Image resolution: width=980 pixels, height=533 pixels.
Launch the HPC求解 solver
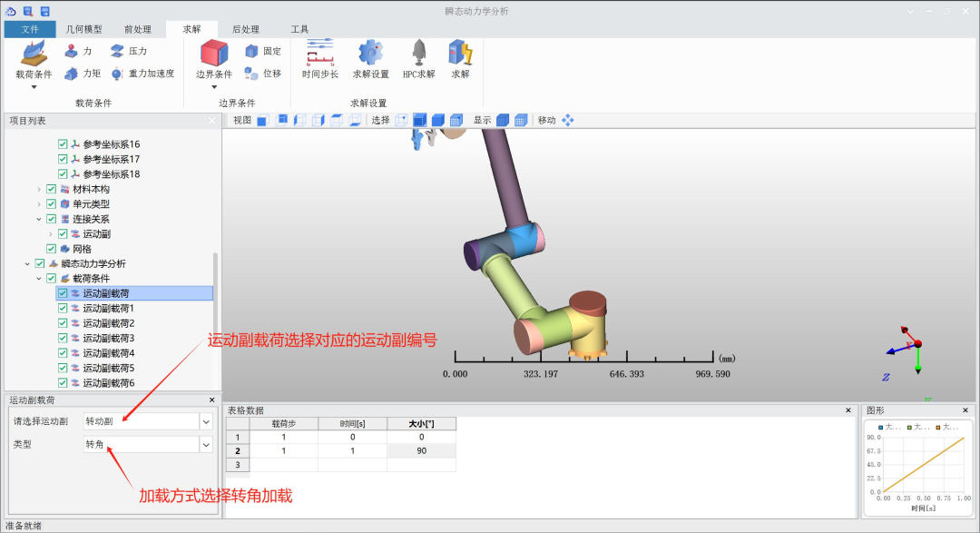418,59
